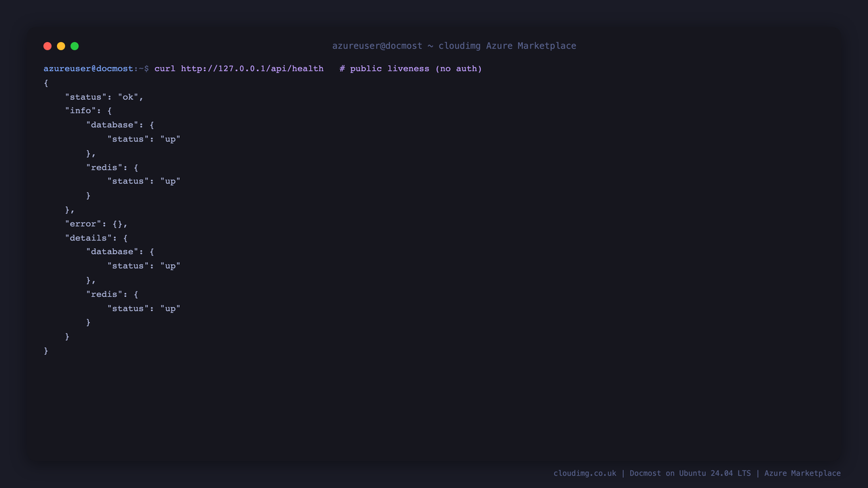
Task: Click '"redis": {' under the info block
Action: pyautogui.click(x=112, y=167)
